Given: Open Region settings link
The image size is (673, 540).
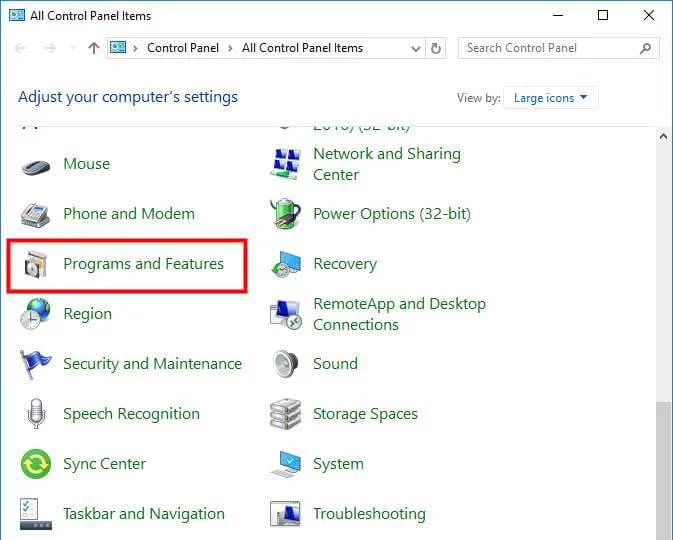Looking at the screenshot, I should [x=88, y=314].
